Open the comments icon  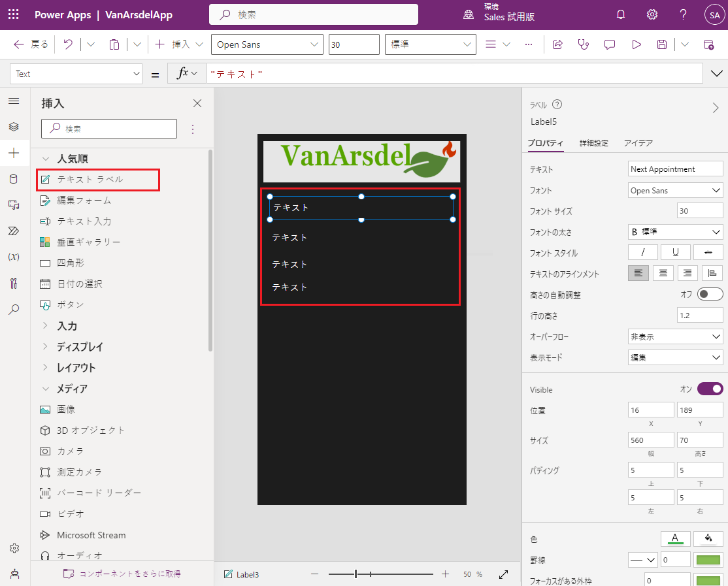(610, 44)
